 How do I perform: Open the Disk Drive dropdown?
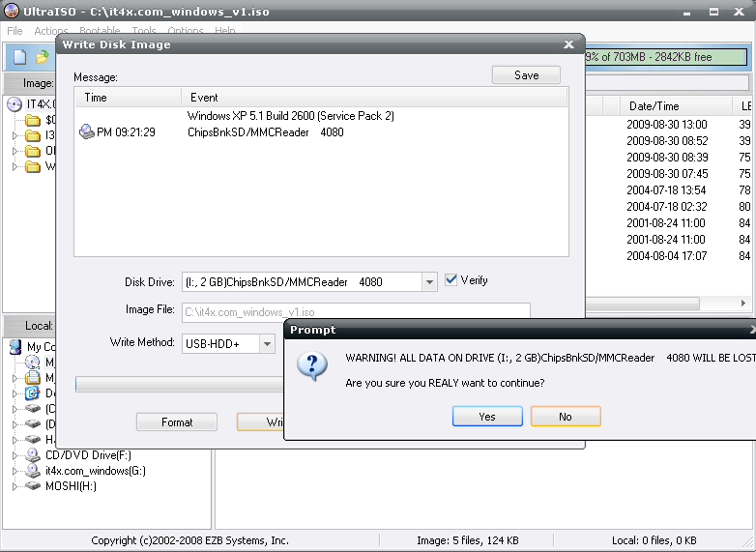429,282
